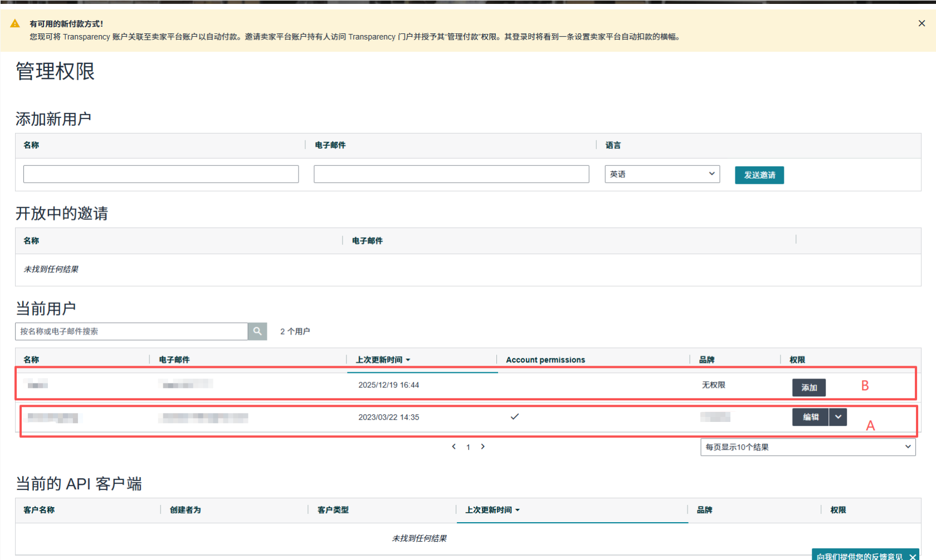Viewport: 936px width, 560px height.
Task: Click the Account permissions column header
Action: click(545, 360)
